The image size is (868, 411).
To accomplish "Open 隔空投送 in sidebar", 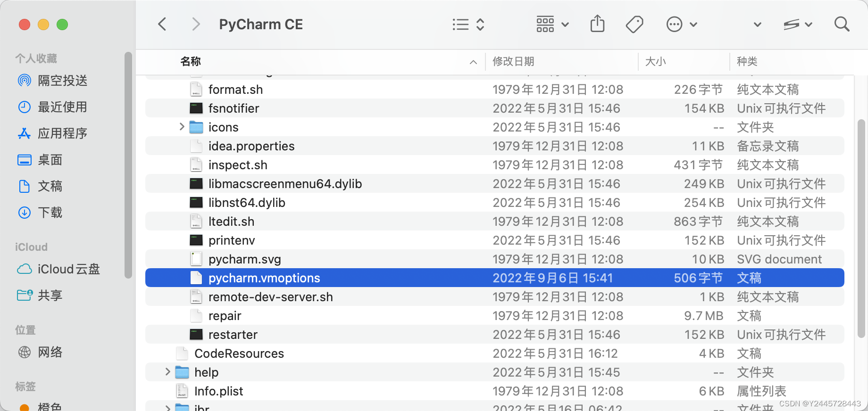I will coord(52,81).
